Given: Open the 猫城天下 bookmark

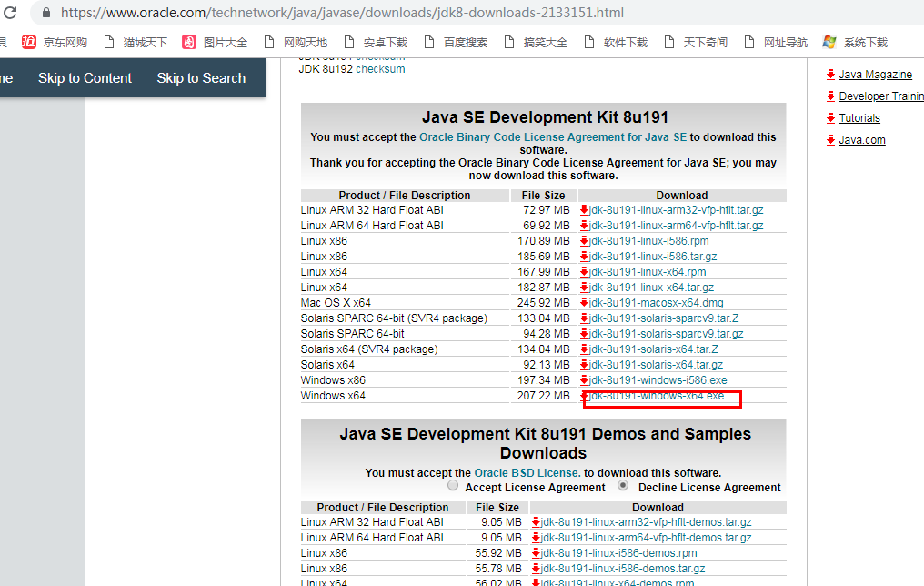Looking at the screenshot, I should pos(136,43).
